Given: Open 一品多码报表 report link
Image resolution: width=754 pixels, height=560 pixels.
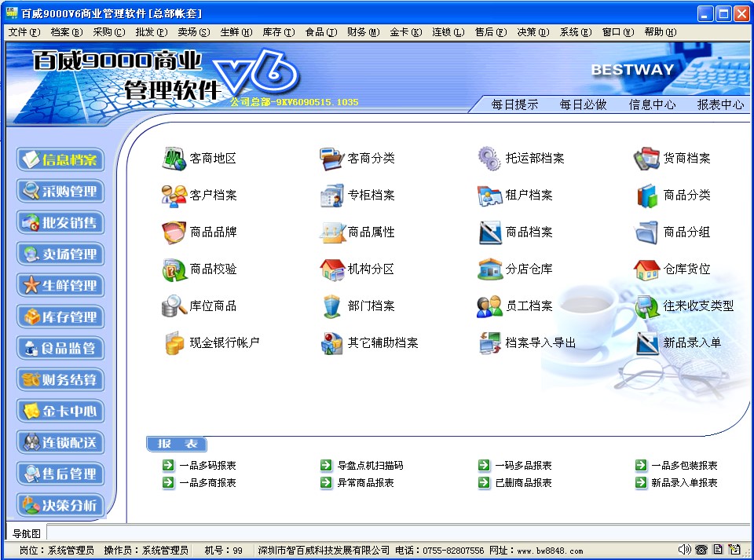Looking at the screenshot, I should point(207,465).
